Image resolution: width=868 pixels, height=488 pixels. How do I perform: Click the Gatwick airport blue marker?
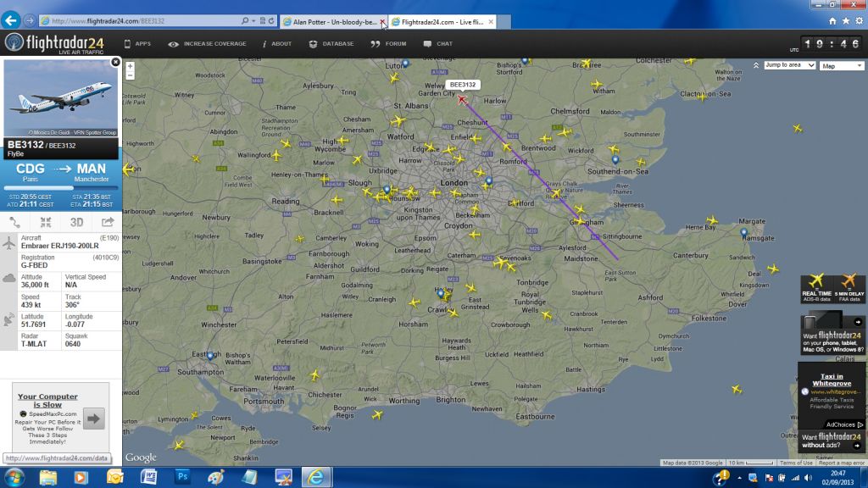click(441, 293)
